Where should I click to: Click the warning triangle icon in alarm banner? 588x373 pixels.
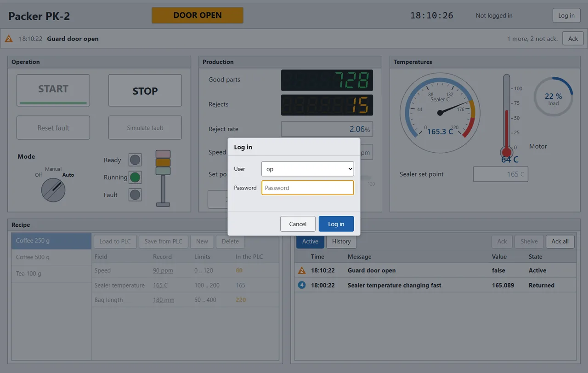(9, 39)
